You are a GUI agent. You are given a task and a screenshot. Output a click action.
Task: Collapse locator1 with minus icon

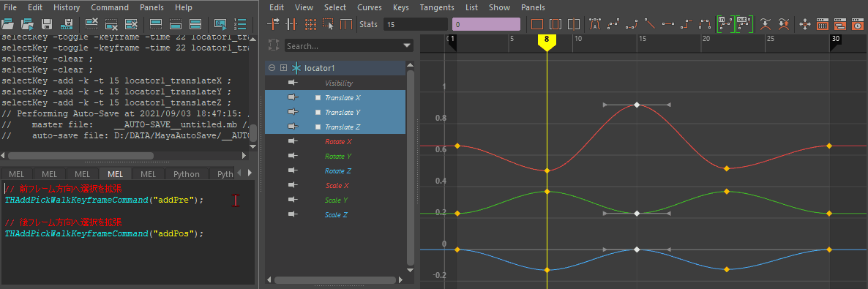272,67
